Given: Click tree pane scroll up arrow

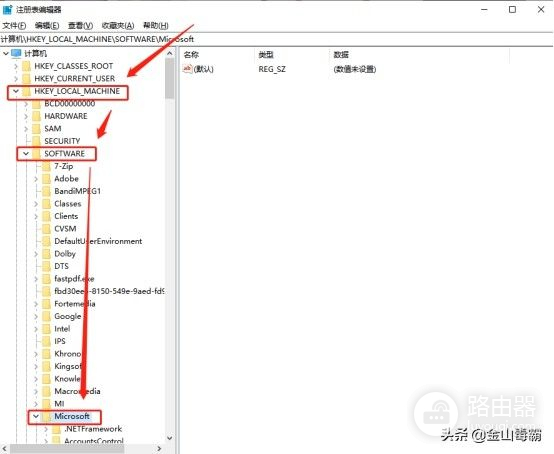Looking at the screenshot, I should pos(170,53).
